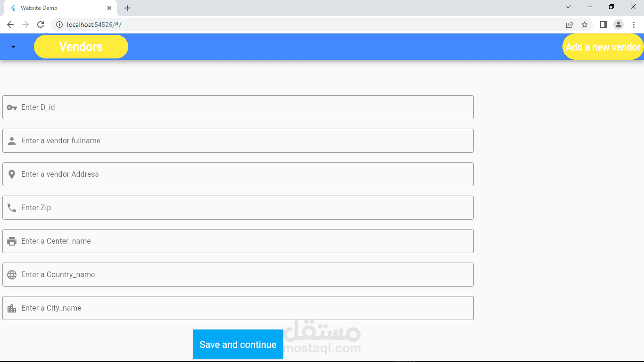Open the tab search chevron in title bar
Viewport: 644px width, 362px height.
click(568, 7)
